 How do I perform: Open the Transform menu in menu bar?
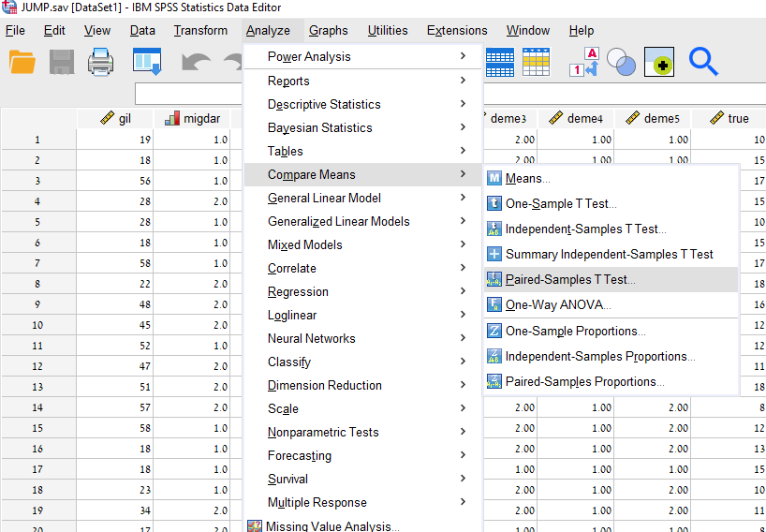(x=200, y=30)
